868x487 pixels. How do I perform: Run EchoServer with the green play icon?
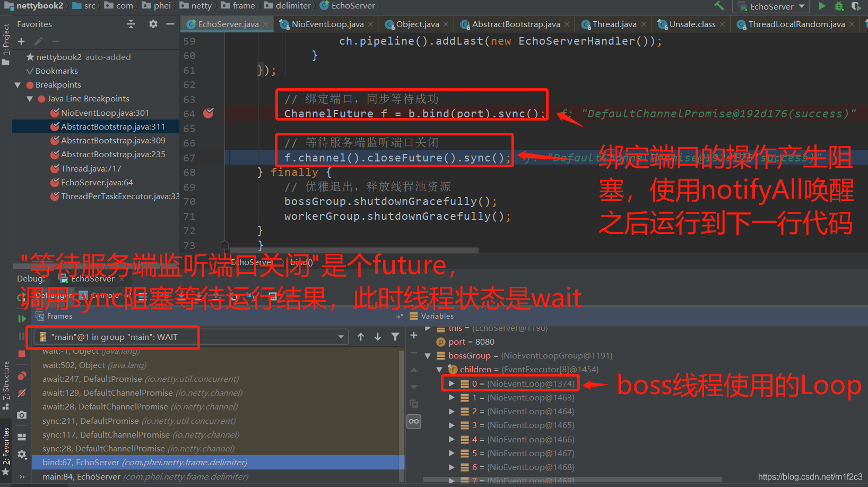[822, 6]
